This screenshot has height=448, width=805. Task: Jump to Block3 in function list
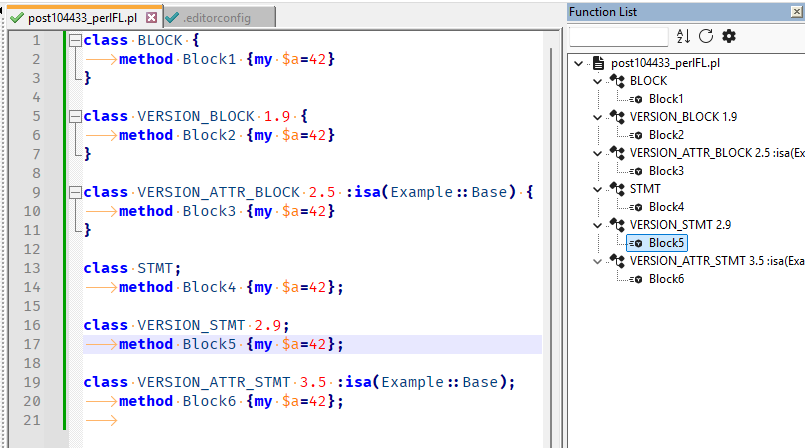tap(666, 171)
